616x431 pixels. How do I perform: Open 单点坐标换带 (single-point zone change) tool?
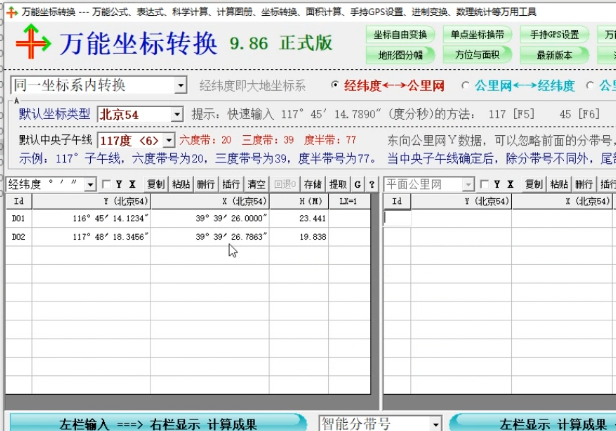coord(477,35)
